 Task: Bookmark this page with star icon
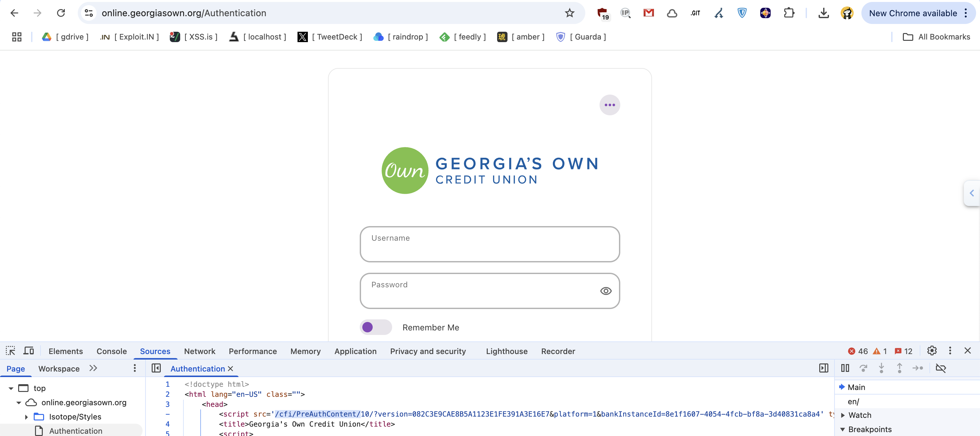(x=569, y=13)
